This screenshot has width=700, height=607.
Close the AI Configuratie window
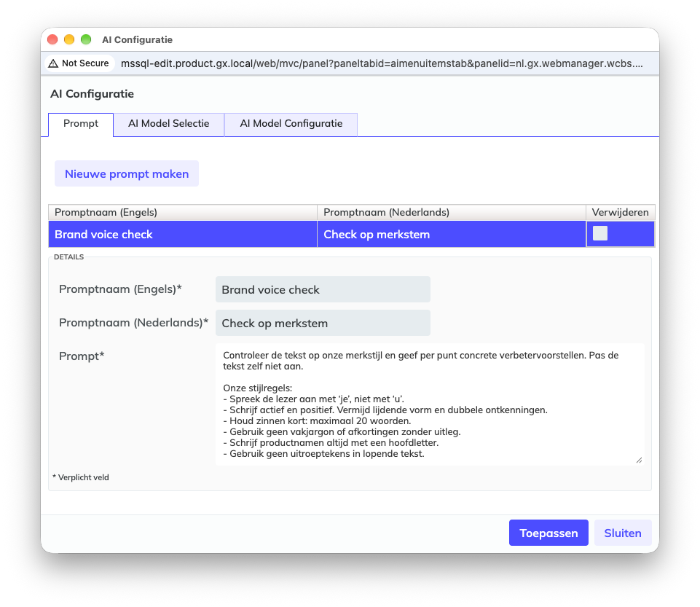[x=52, y=39]
